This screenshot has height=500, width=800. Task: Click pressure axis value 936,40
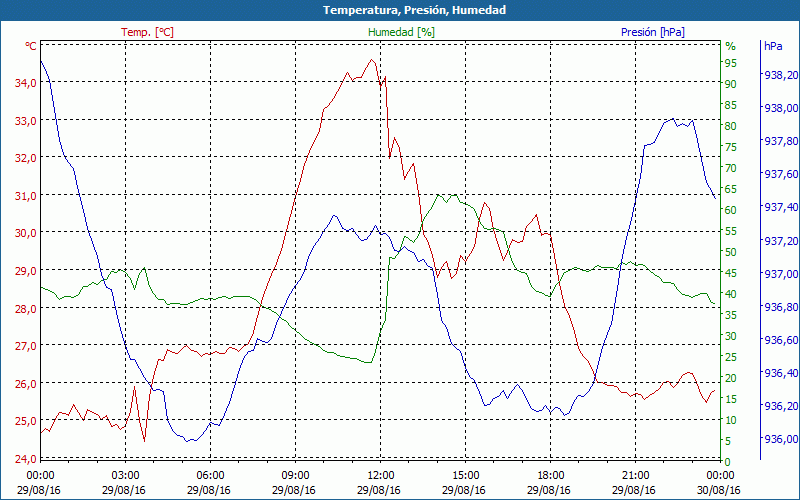point(781,373)
